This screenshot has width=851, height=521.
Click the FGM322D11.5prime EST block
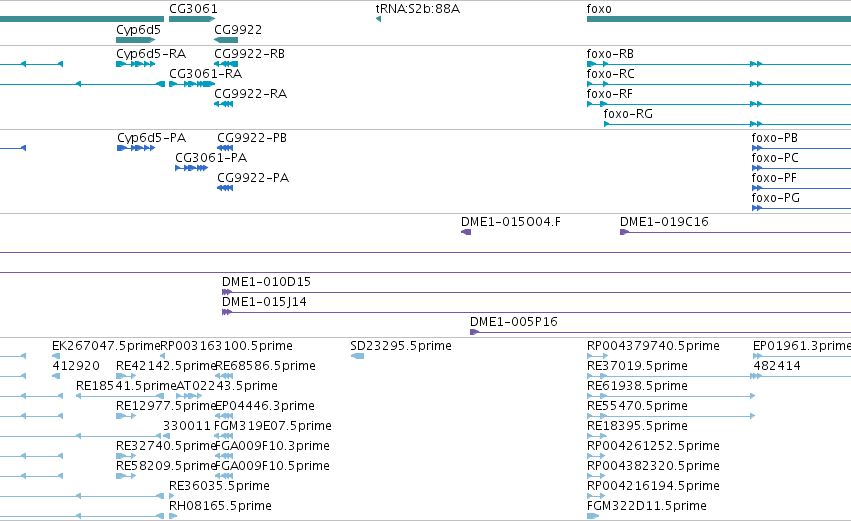pyautogui.click(x=593, y=516)
